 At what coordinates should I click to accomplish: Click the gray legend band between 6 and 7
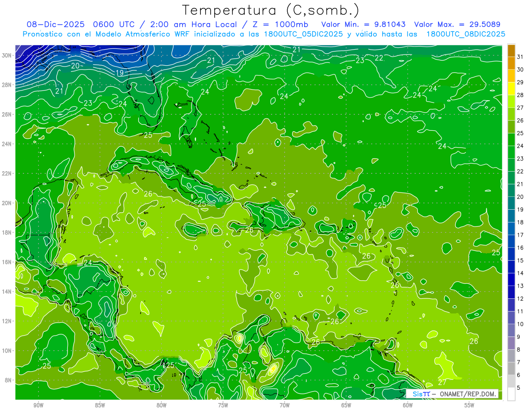pos(511,368)
